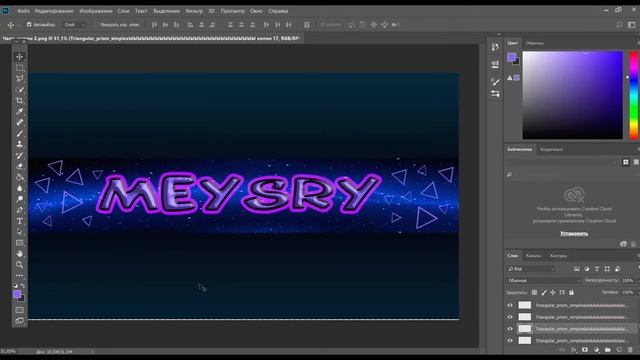The width and height of the screenshot is (640, 360).
Task: Open the Auto-Select layer/group dropdown
Action: 75,25
